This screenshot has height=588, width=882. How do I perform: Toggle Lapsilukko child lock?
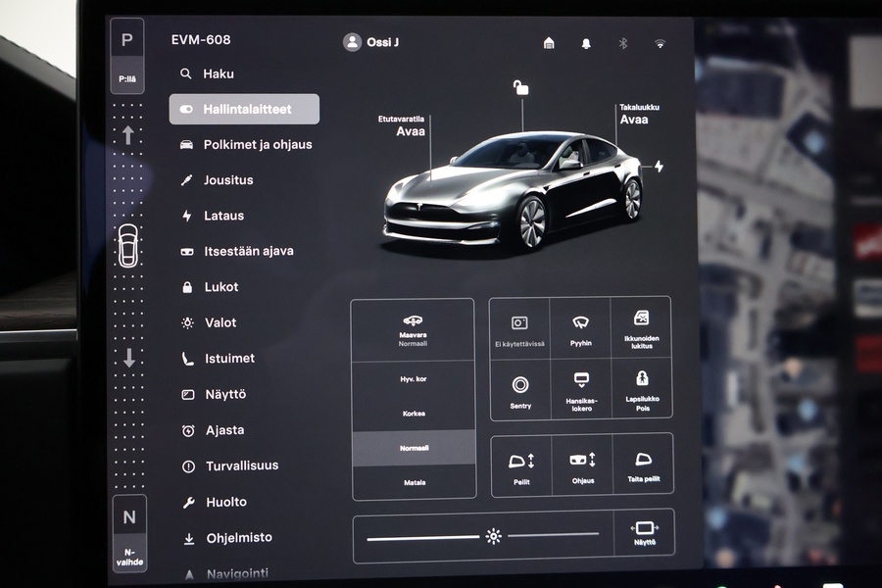642,389
